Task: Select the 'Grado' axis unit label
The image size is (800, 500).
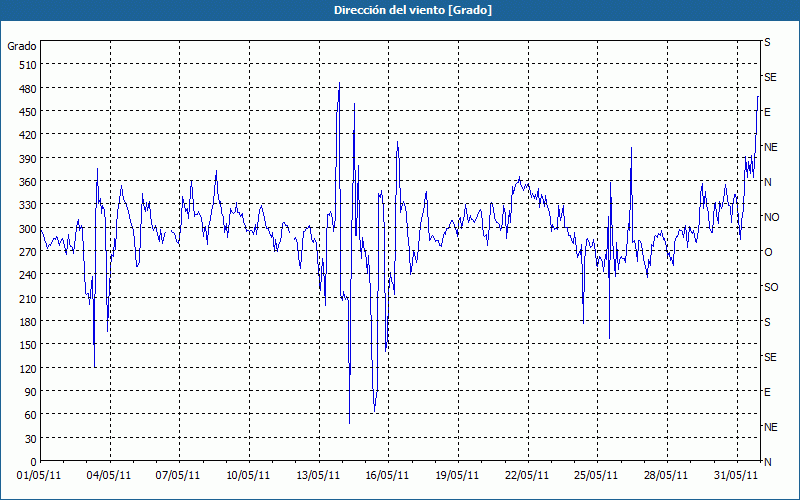Action: (22, 46)
